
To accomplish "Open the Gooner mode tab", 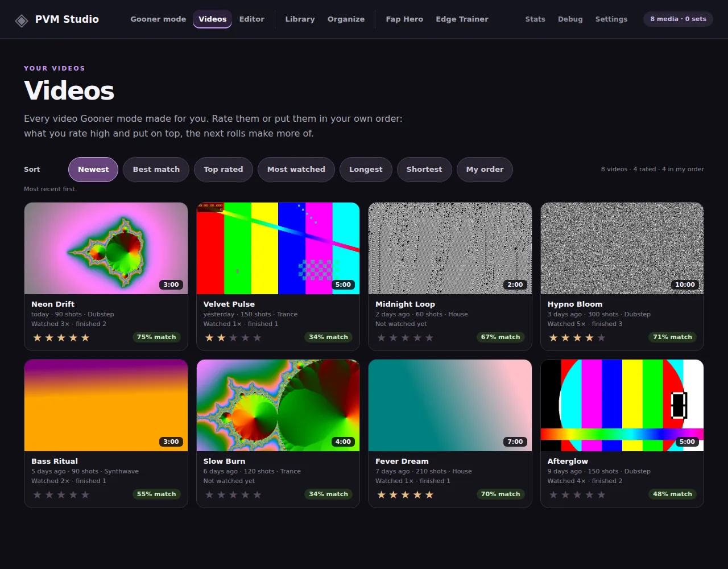I will click(x=158, y=19).
